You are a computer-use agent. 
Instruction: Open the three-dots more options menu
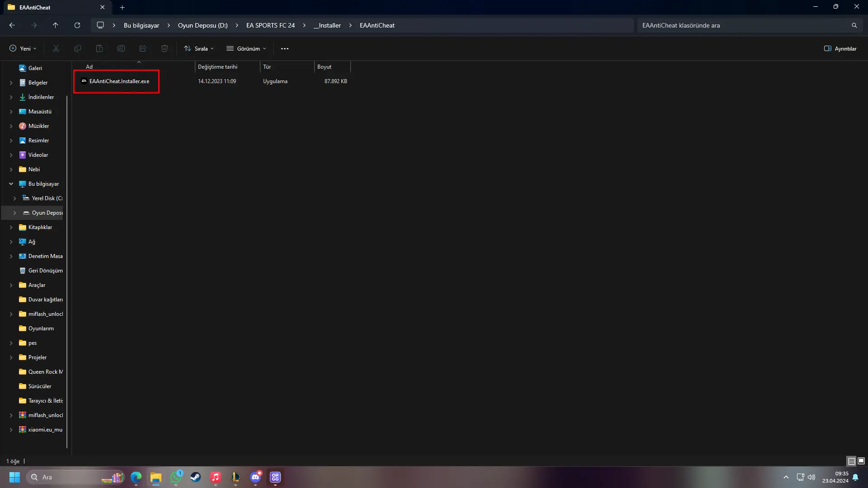coord(285,48)
